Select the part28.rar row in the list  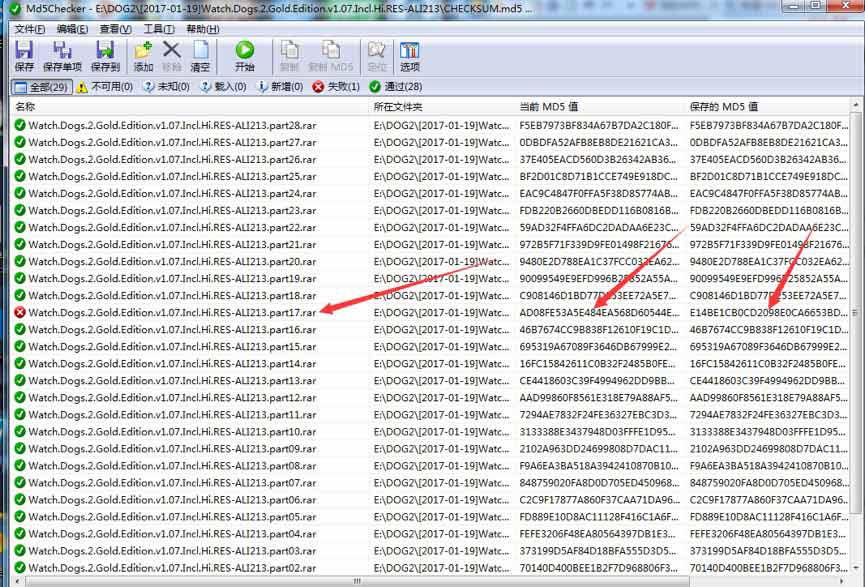(x=430, y=125)
